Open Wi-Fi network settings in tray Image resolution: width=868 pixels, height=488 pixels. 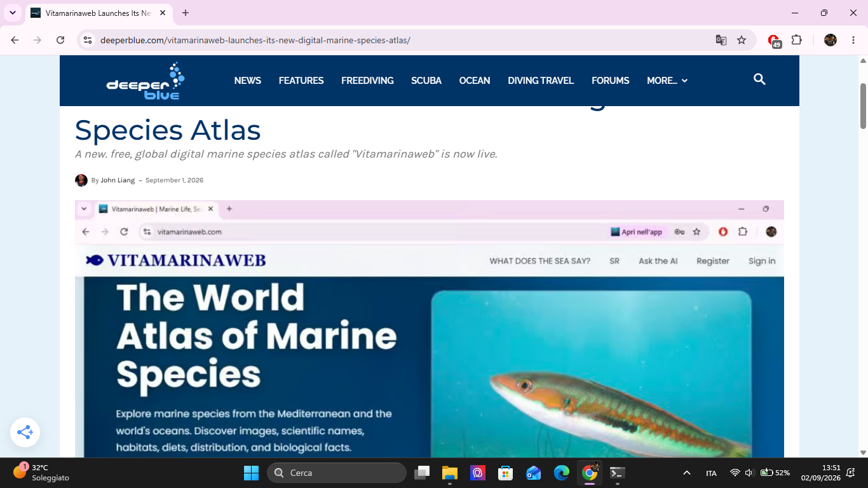735,473
